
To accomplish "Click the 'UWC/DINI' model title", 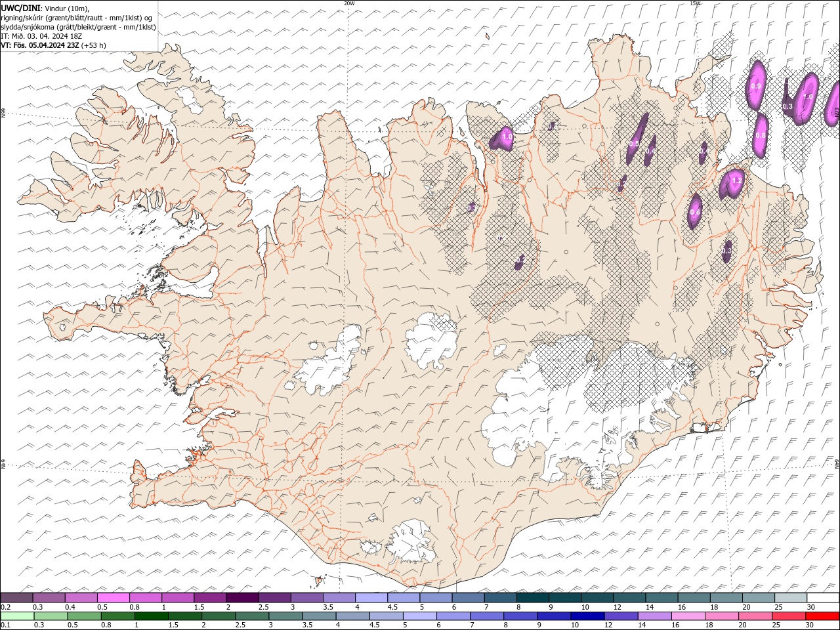I will pos(20,8).
